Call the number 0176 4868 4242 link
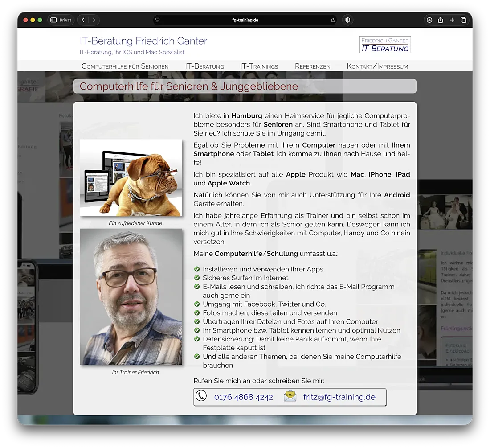The image size is (490, 448). click(243, 397)
